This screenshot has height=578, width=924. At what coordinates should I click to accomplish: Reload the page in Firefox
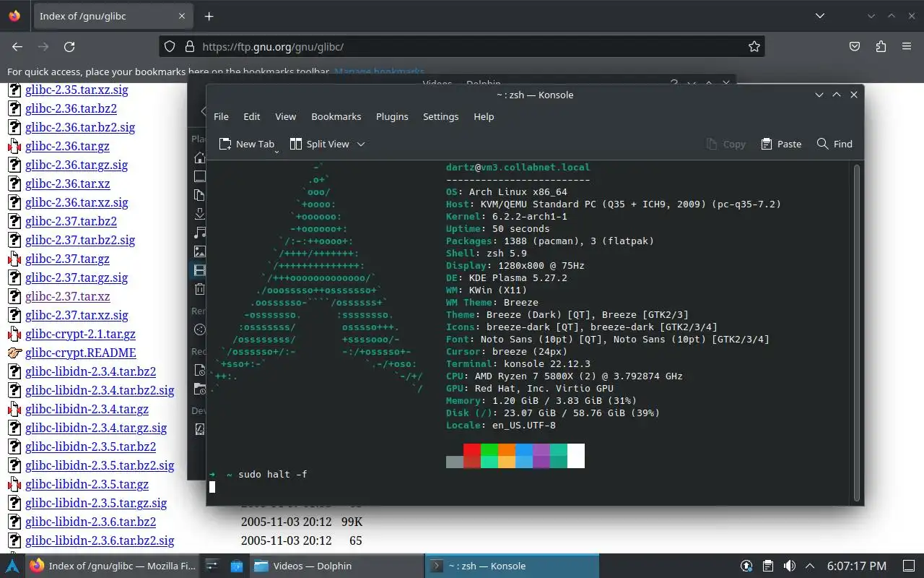click(x=69, y=46)
